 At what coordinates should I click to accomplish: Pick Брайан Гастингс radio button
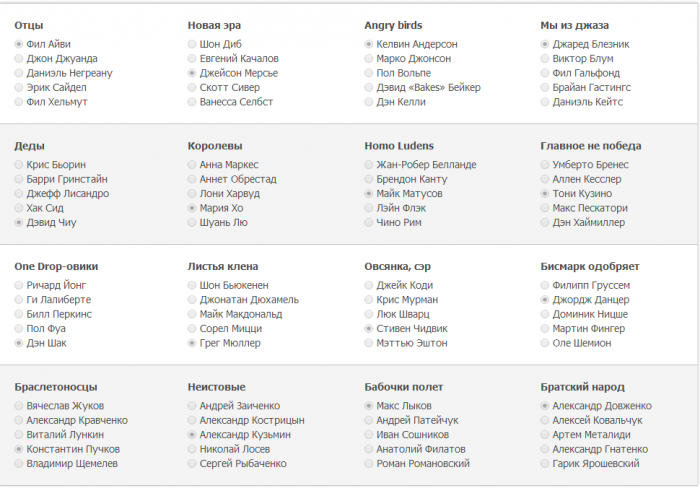[x=545, y=88]
